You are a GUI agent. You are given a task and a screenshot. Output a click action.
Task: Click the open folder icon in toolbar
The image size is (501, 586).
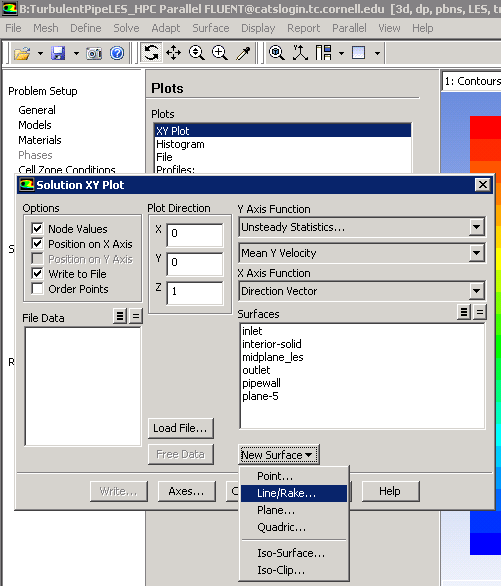[x=22, y=53]
